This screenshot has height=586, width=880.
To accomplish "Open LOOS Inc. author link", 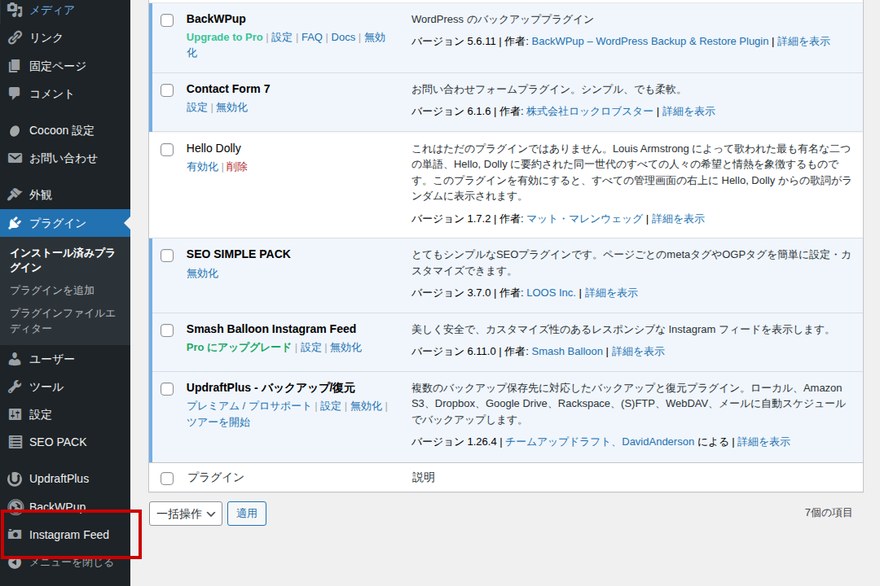I will (551, 292).
